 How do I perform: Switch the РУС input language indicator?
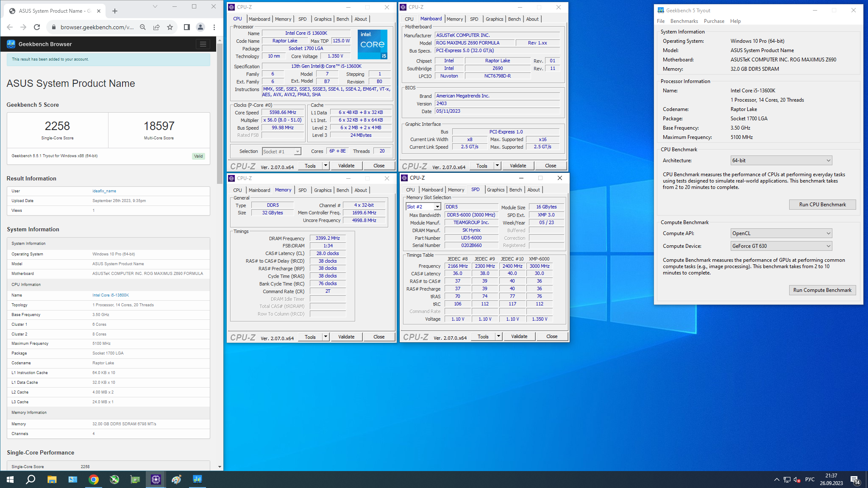click(x=810, y=480)
